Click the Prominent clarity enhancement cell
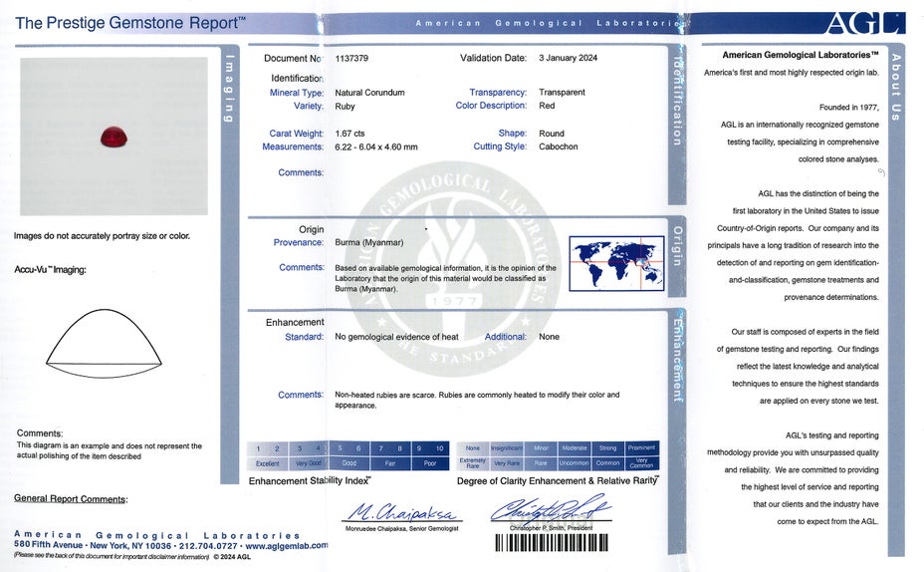The image size is (924, 572). [641, 448]
